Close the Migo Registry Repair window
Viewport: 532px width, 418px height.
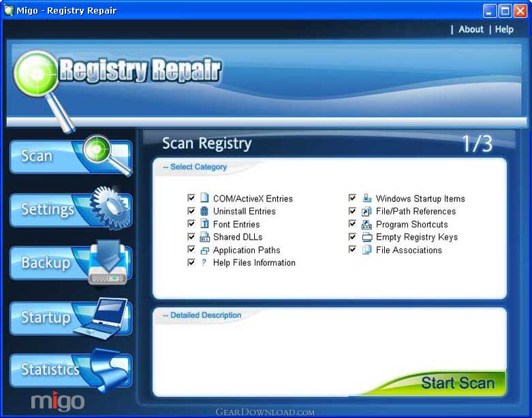tap(520, 11)
